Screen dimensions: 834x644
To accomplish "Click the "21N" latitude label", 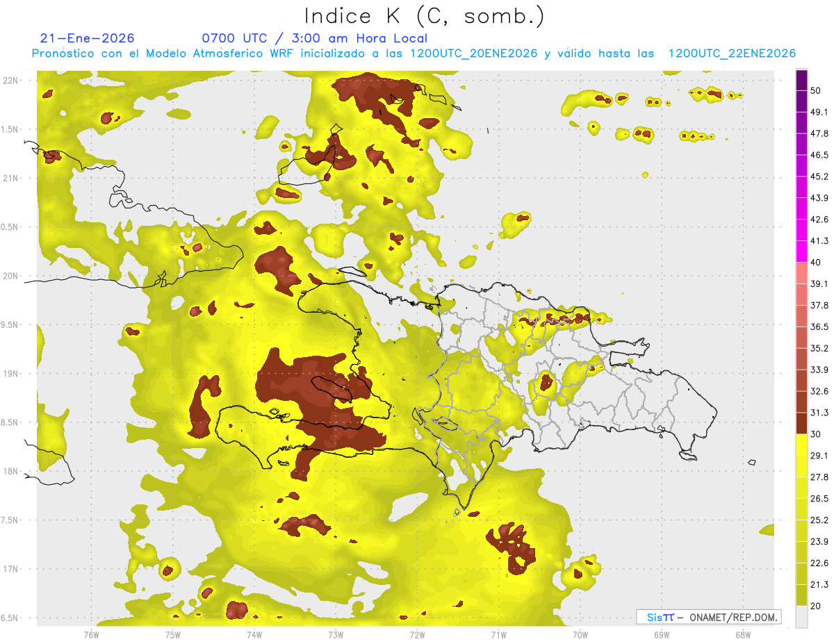I will point(10,178).
